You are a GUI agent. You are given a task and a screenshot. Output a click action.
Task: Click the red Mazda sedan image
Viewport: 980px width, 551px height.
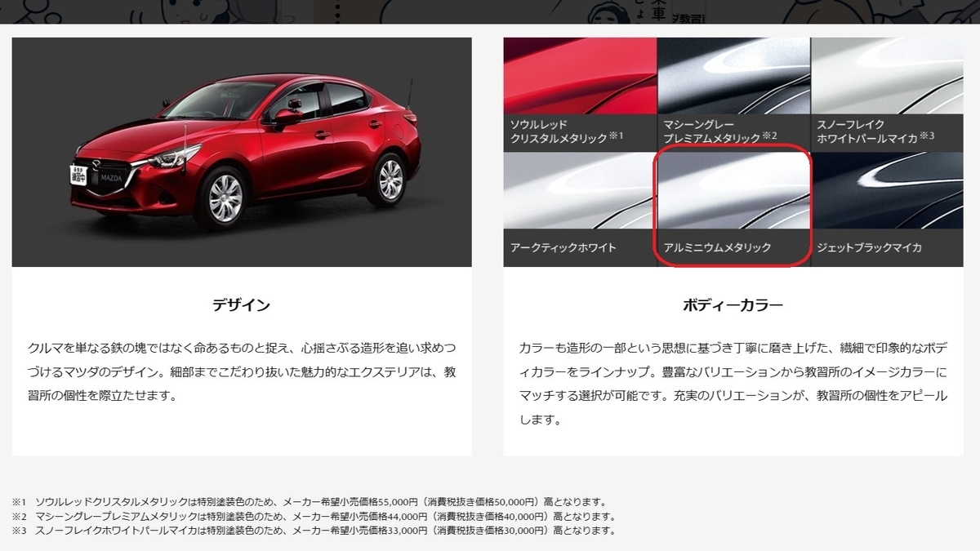click(242, 152)
